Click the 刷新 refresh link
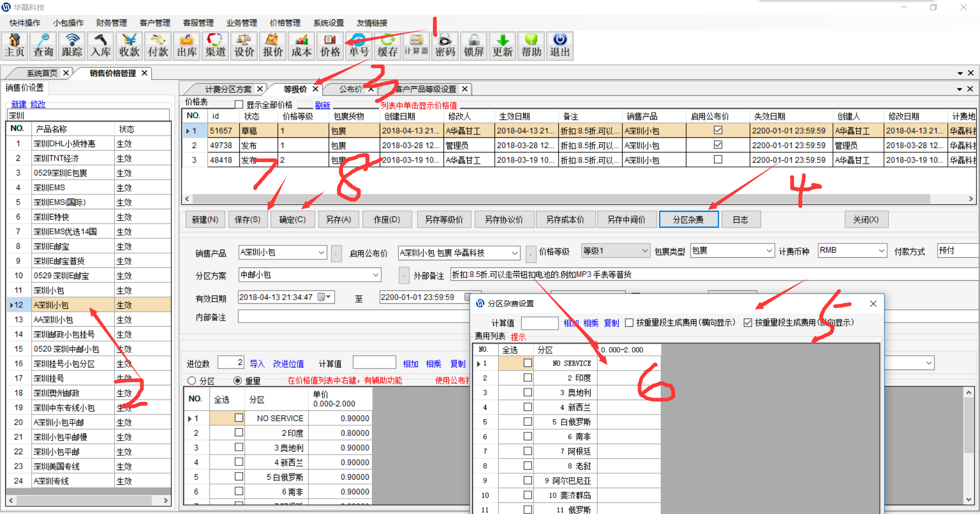980x514 pixels. [x=322, y=105]
